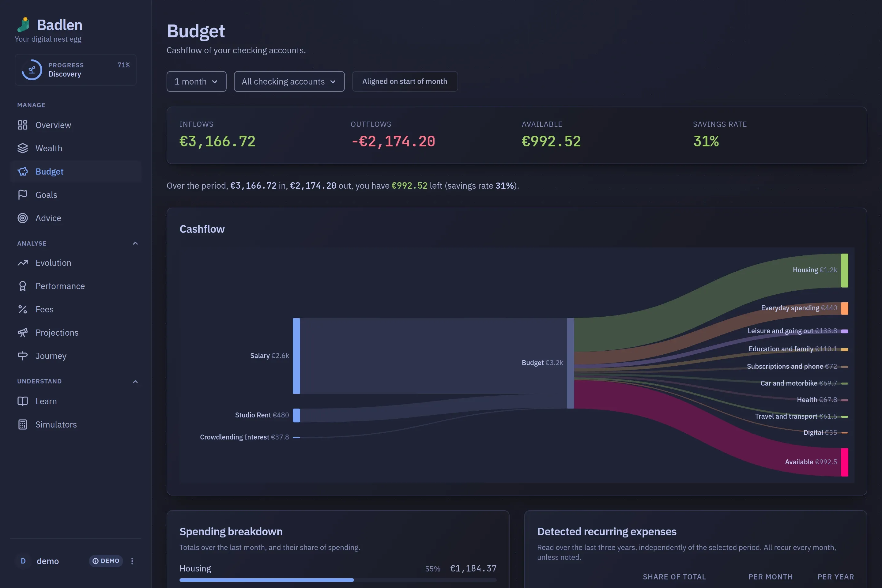
Task: Click the Budget piggy bank icon
Action: click(22, 171)
